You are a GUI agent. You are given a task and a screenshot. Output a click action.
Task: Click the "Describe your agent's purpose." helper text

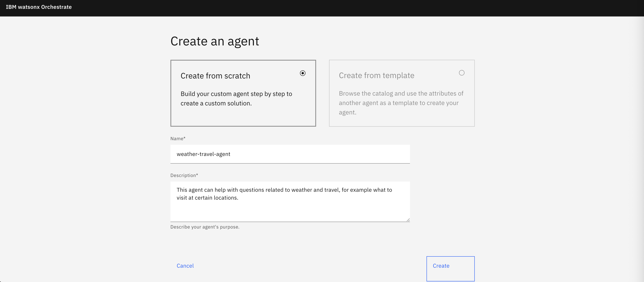205,227
